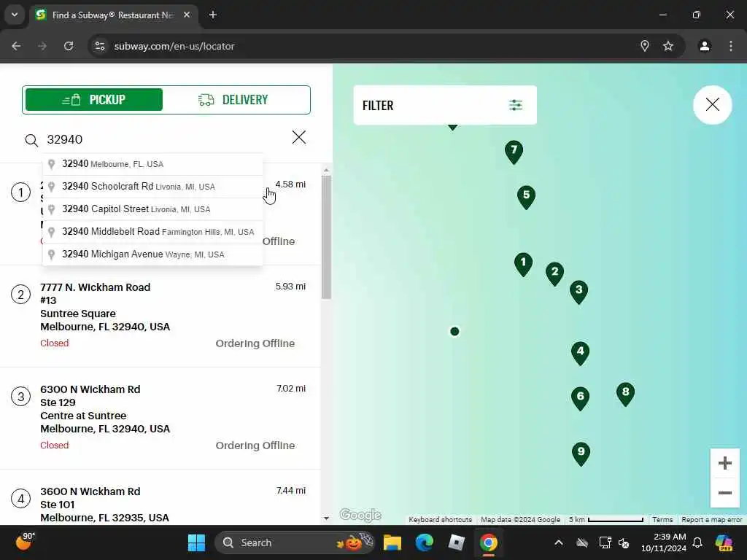Show hidden system tray icons
The image size is (747, 560).
click(x=559, y=542)
